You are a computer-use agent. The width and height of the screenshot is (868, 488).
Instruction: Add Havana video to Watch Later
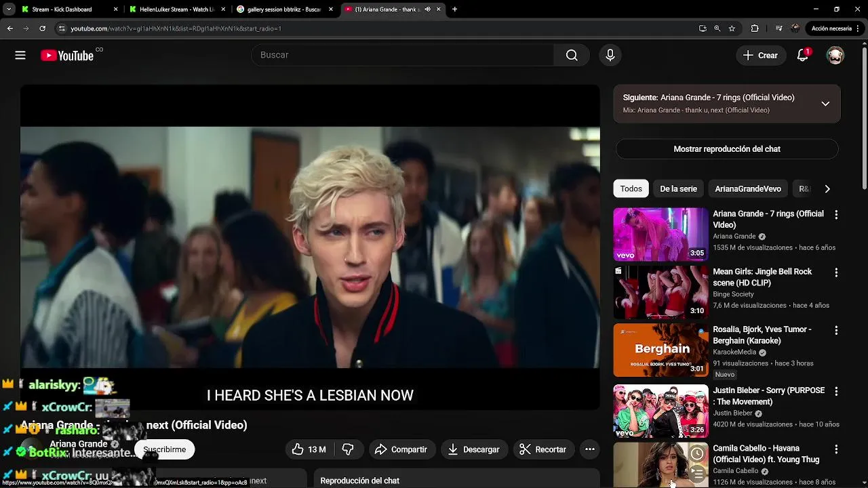697,453
